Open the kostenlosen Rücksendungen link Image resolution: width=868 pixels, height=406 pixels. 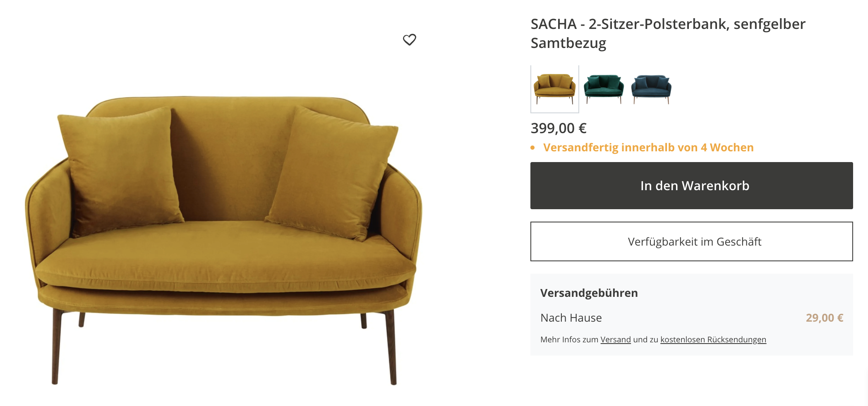click(713, 339)
